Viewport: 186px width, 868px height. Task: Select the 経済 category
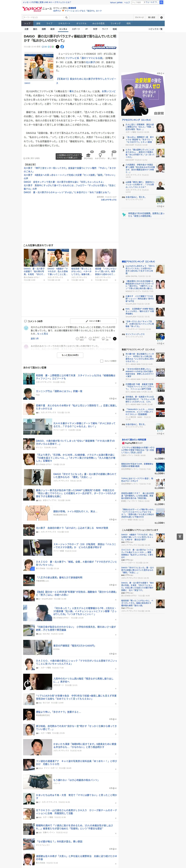click(x=52, y=29)
